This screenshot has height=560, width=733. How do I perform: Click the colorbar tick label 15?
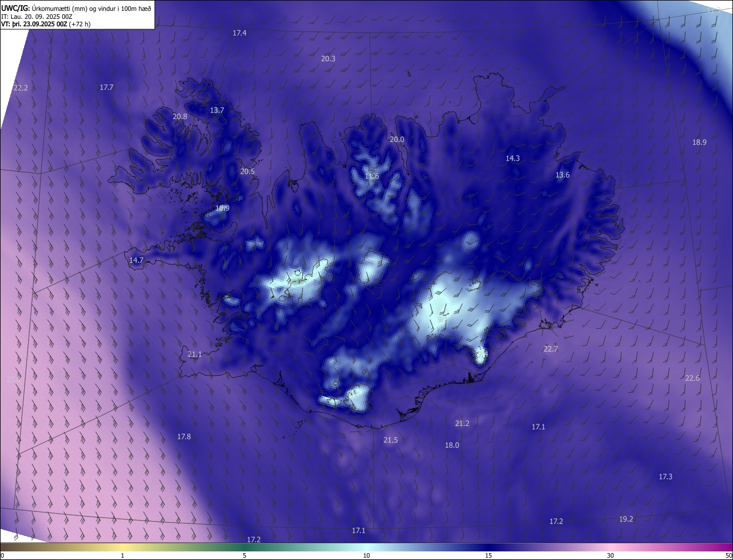[488, 556]
